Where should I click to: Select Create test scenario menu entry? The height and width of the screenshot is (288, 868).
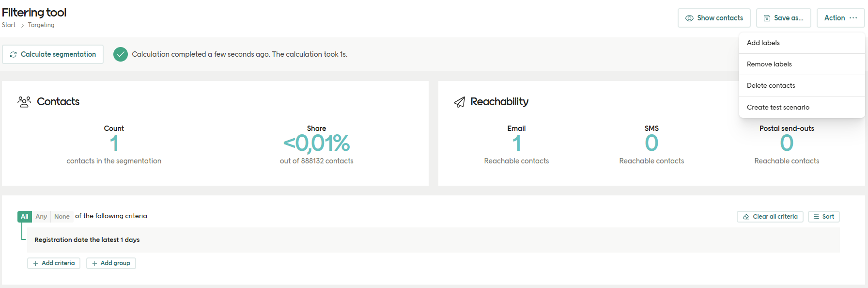click(778, 107)
